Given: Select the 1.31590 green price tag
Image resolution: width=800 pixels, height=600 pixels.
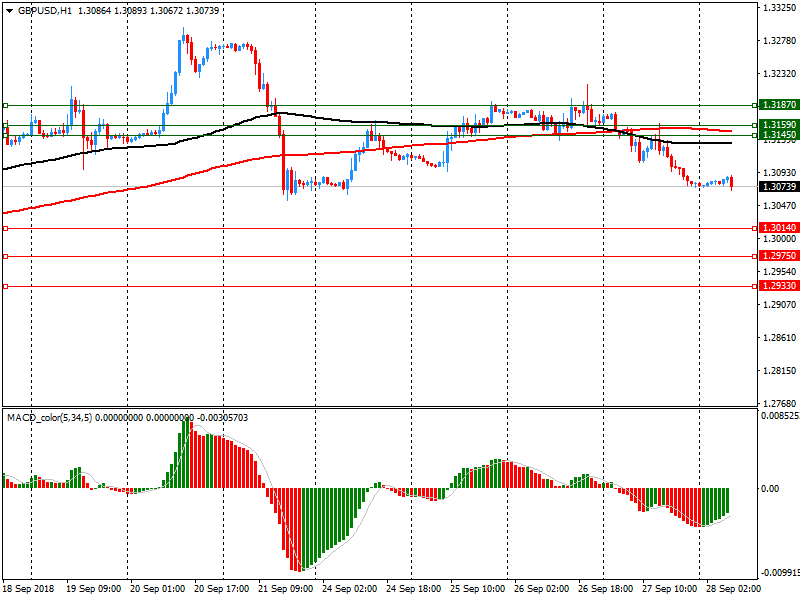Looking at the screenshot, I should tap(778, 125).
